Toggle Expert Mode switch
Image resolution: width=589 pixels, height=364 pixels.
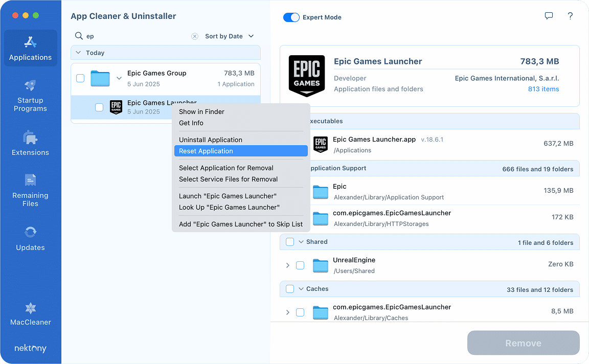(291, 17)
